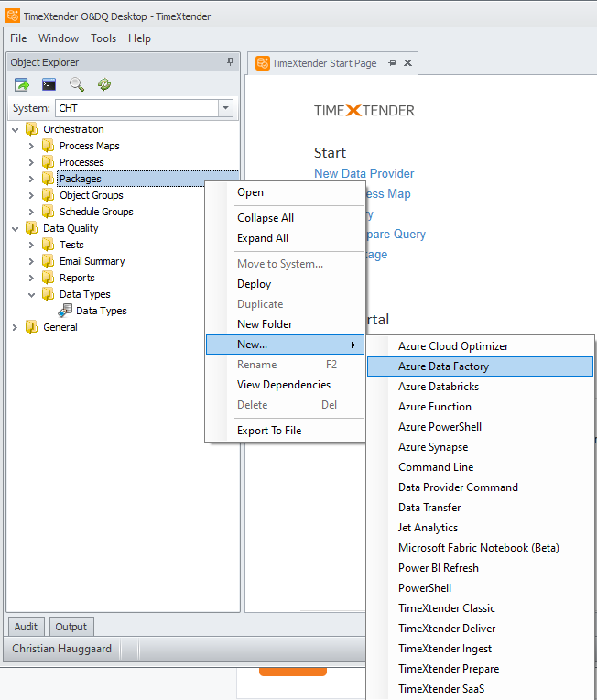Click the Data Quality folder icon

pos(32,228)
